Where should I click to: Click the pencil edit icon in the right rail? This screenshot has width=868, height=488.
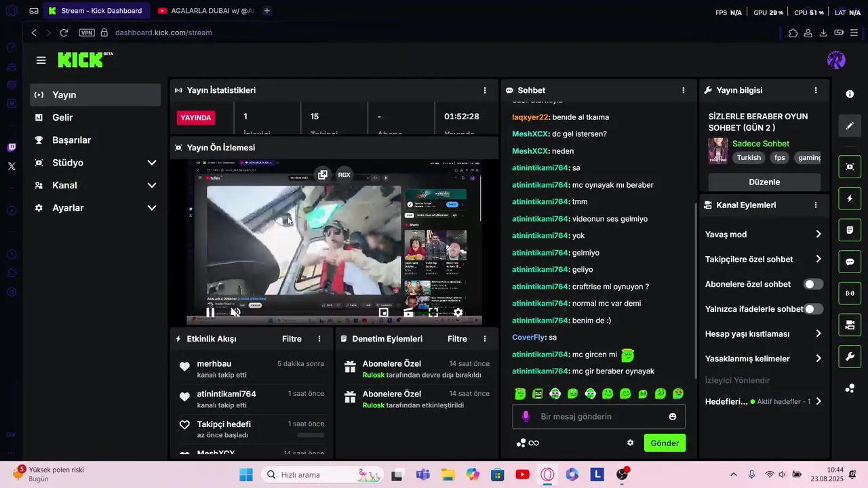coord(850,126)
